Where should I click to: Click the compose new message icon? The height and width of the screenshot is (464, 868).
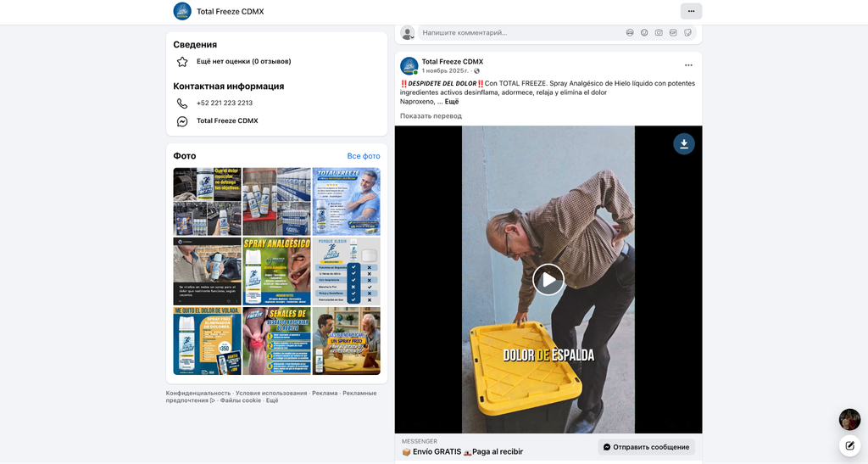[849, 445]
